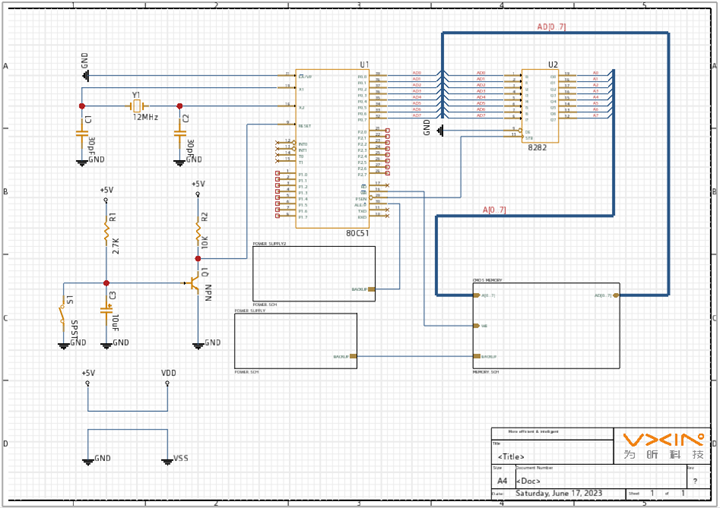Screen dimensions: 720x508
Task: Select the lower POWER SUPPLY sheet block
Action: point(293,341)
